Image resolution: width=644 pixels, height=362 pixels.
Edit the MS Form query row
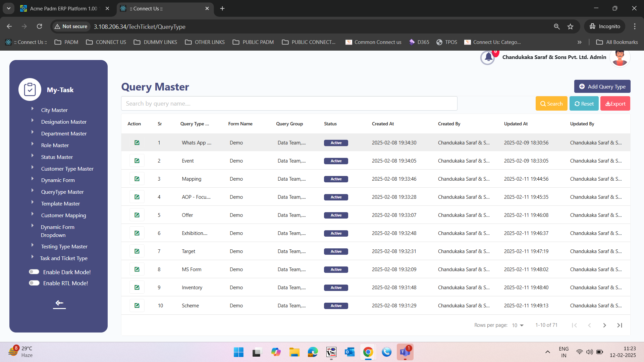[x=137, y=269]
